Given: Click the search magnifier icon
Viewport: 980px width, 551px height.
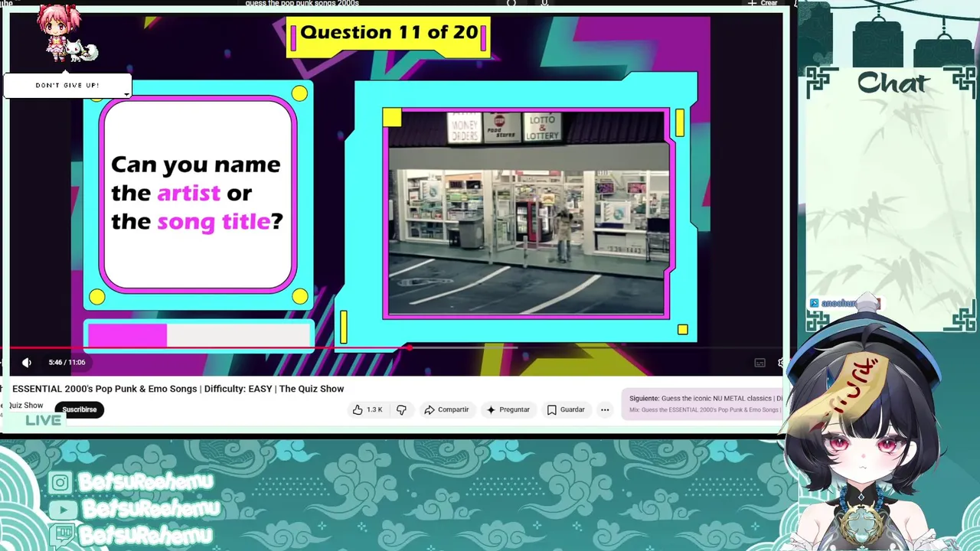Looking at the screenshot, I should click(x=511, y=3).
